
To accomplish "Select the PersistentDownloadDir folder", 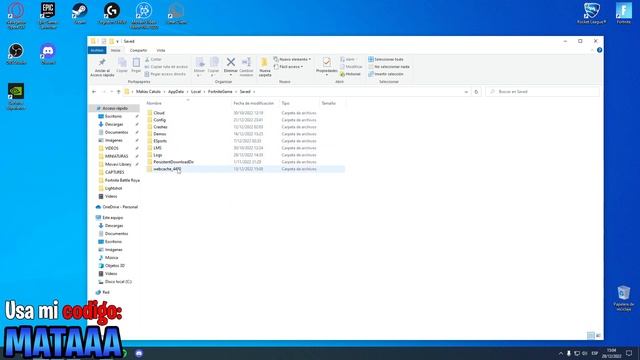I will (173, 162).
